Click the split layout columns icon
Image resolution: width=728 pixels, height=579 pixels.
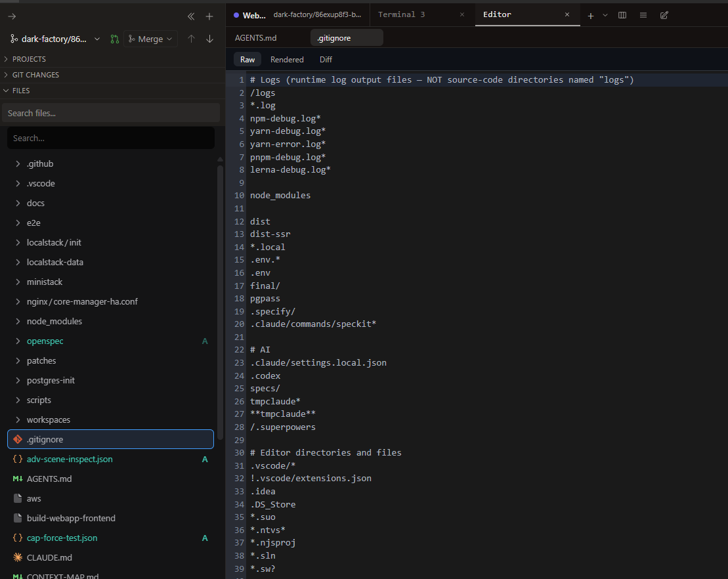[622, 15]
